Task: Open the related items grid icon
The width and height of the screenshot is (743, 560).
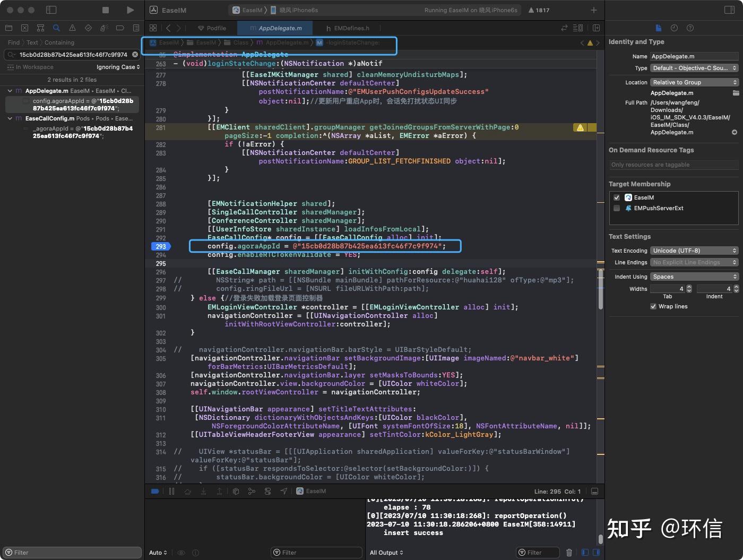Action: (x=153, y=28)
